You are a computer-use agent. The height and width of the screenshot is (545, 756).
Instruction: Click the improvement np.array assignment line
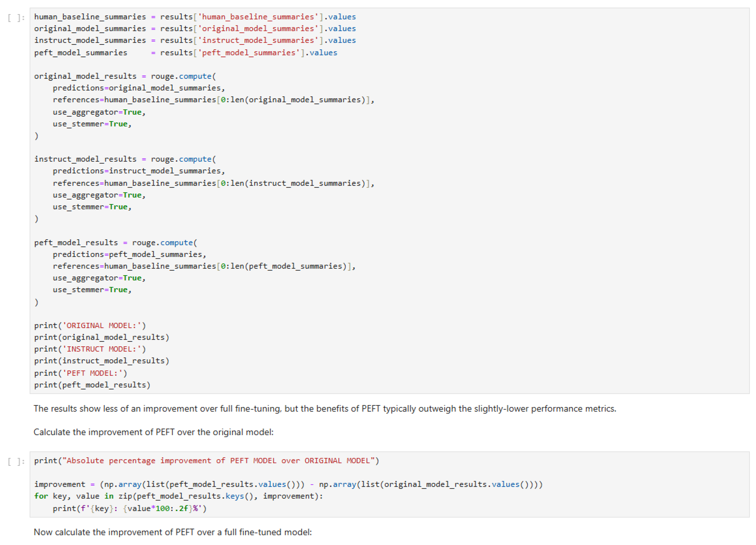pyautogui.click(x=288, y=484)
